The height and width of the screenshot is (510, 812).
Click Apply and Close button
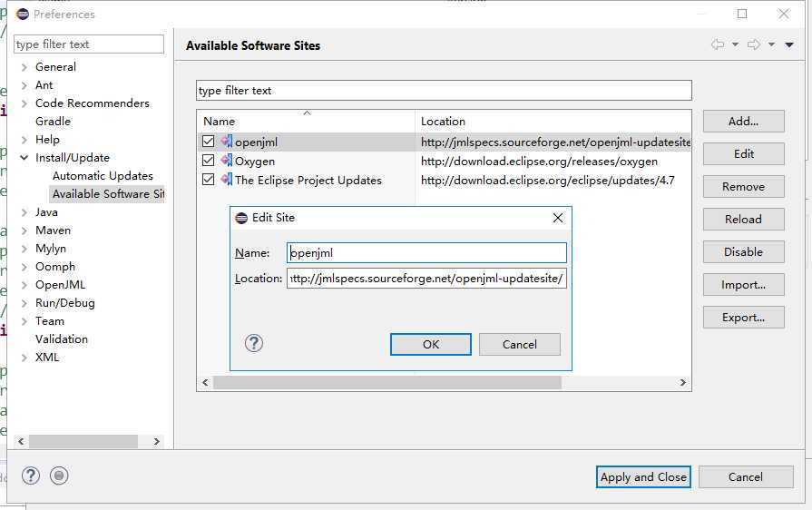[x=643, y=476]
